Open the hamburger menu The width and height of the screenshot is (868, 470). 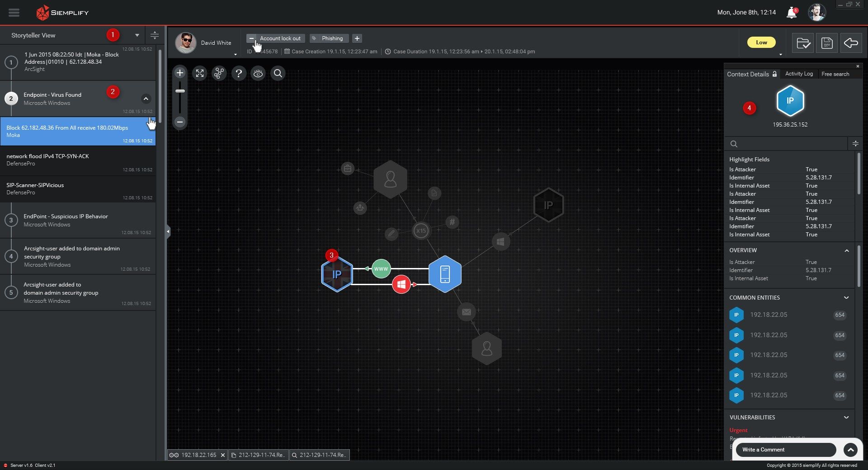point(14,13)
